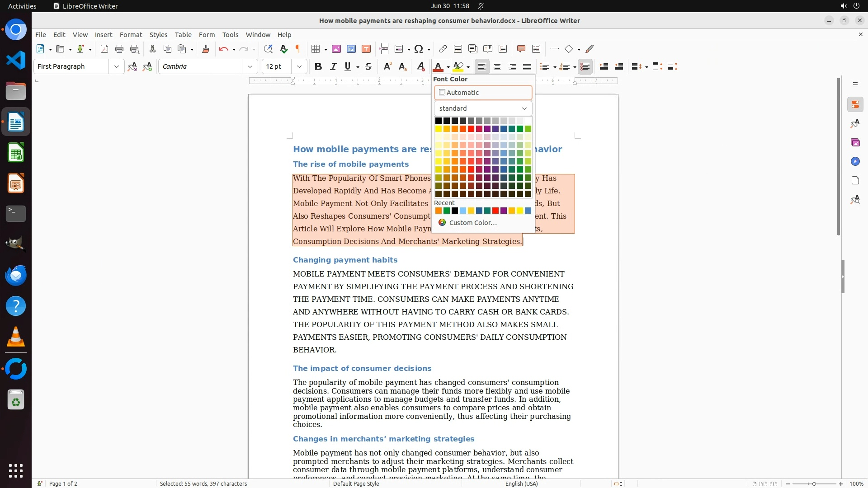Screen dimensions: 868x488
Task: Click the Insert Special Character omega icon
Action: coord(419,49)
